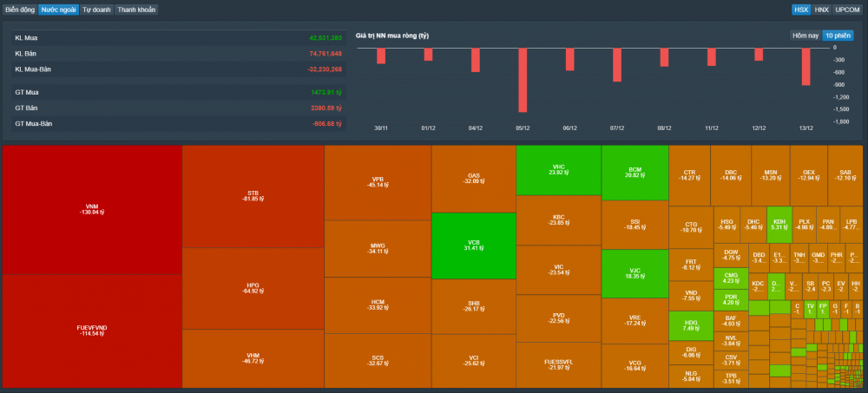Select the NVL heatmap tile
The height and width of the screenshot is (393, 868).
[x=731, y=340]
